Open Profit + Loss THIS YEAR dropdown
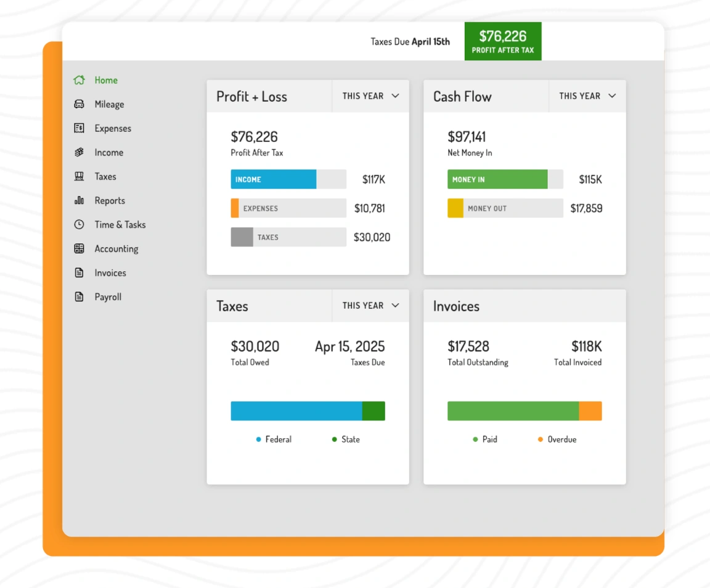The height and width of the screenshot is (588, 710). coord(370,96)
